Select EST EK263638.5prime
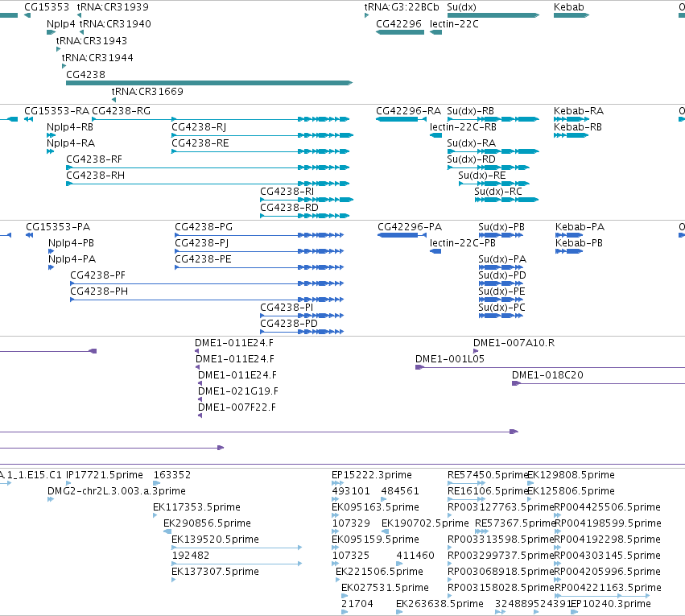The image size is (685, 616). pos(440,604)
